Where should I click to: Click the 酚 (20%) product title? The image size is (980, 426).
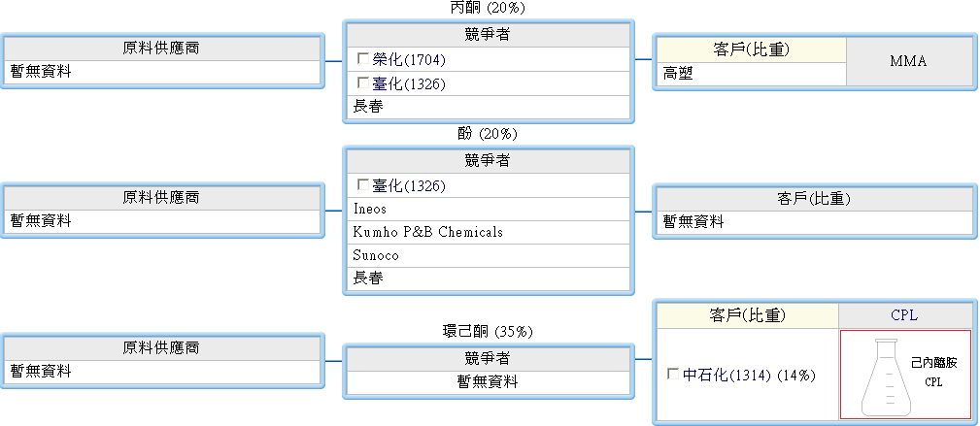488,134
